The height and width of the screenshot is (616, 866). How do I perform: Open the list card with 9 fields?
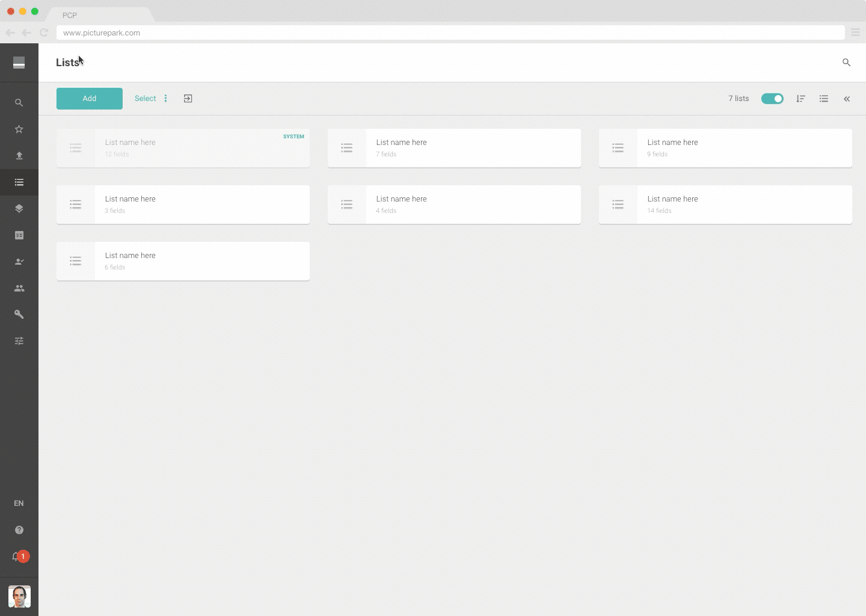tap(725, 148)
